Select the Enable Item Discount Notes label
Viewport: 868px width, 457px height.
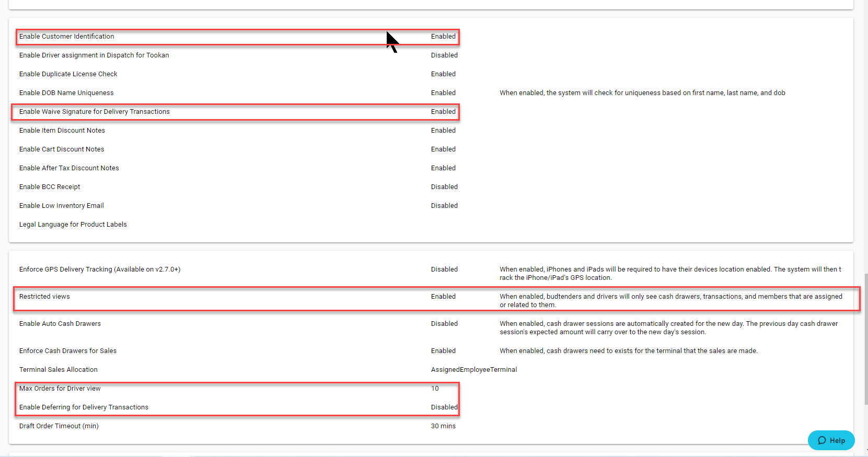62,131
